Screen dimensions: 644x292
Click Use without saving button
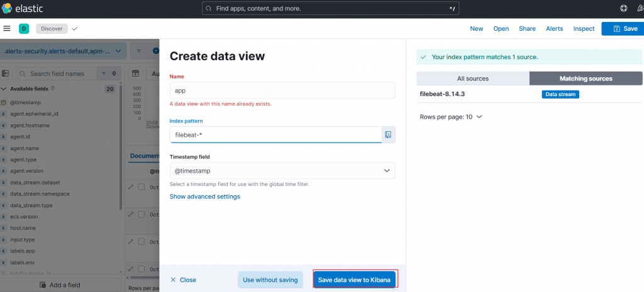(x=270, y=279)
